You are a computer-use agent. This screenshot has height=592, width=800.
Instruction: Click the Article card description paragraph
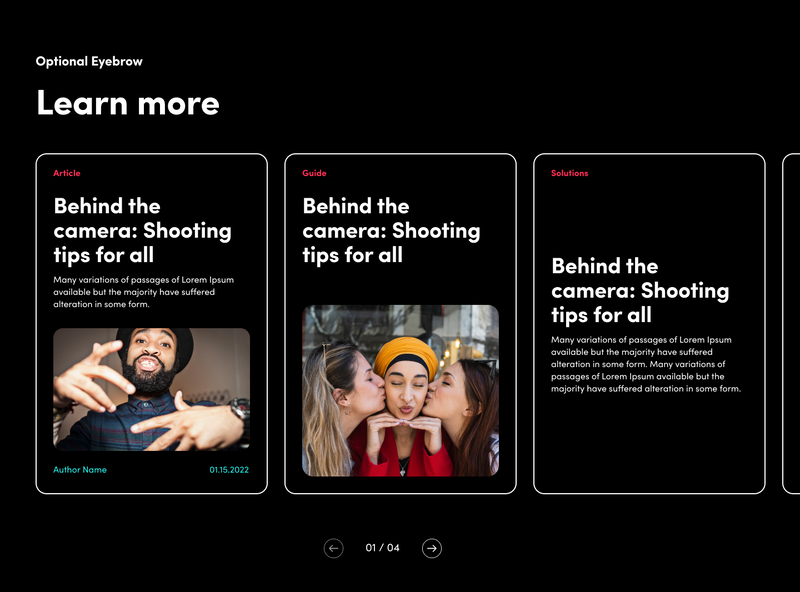pyautogui.click(x=144, y=292)
